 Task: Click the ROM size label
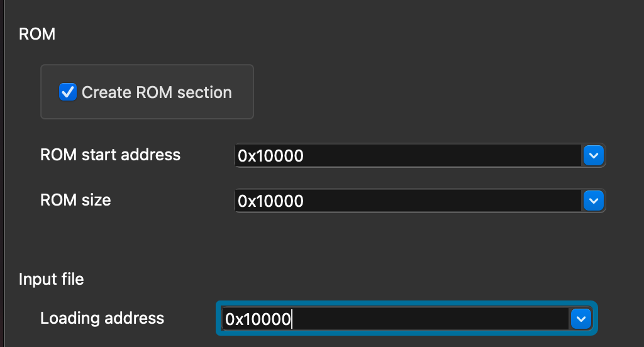75,200
